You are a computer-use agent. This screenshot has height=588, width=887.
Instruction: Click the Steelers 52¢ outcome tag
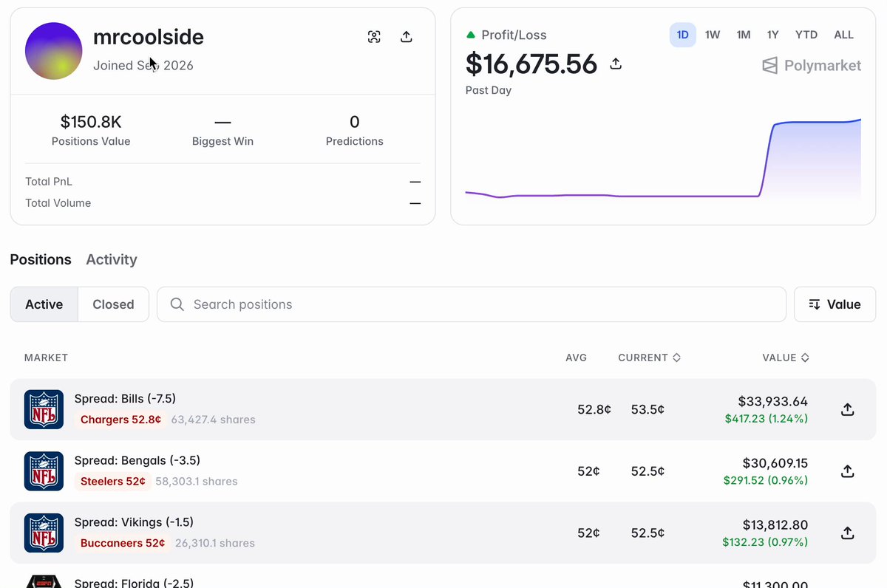[113, 482]
